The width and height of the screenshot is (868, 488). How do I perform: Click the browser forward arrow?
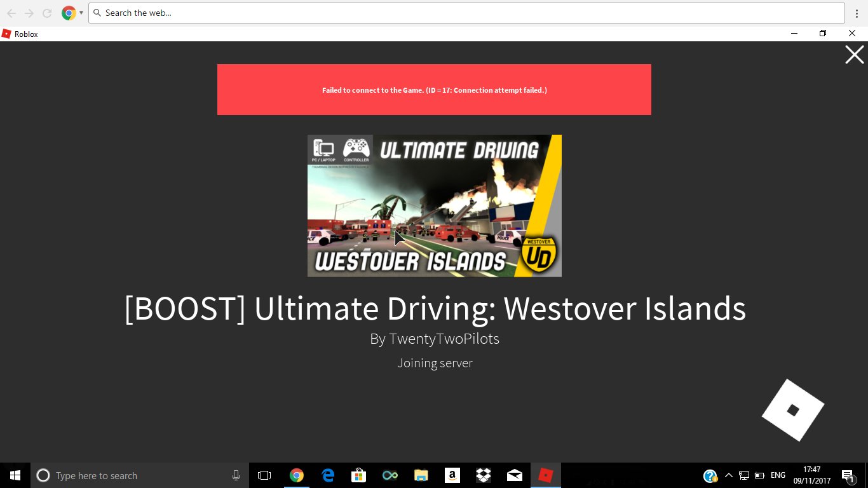[x=29, y=13]
